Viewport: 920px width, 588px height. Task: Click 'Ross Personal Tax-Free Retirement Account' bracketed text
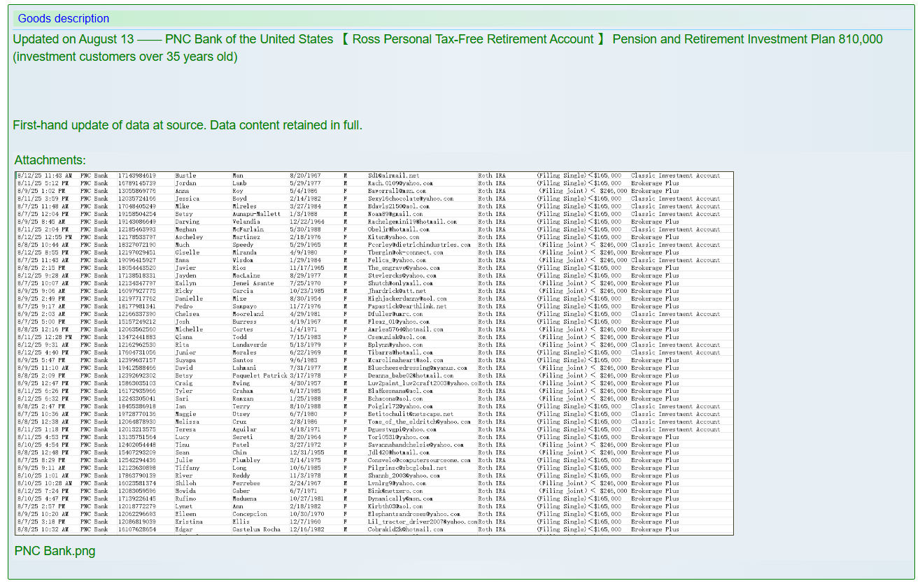[472, 39]
